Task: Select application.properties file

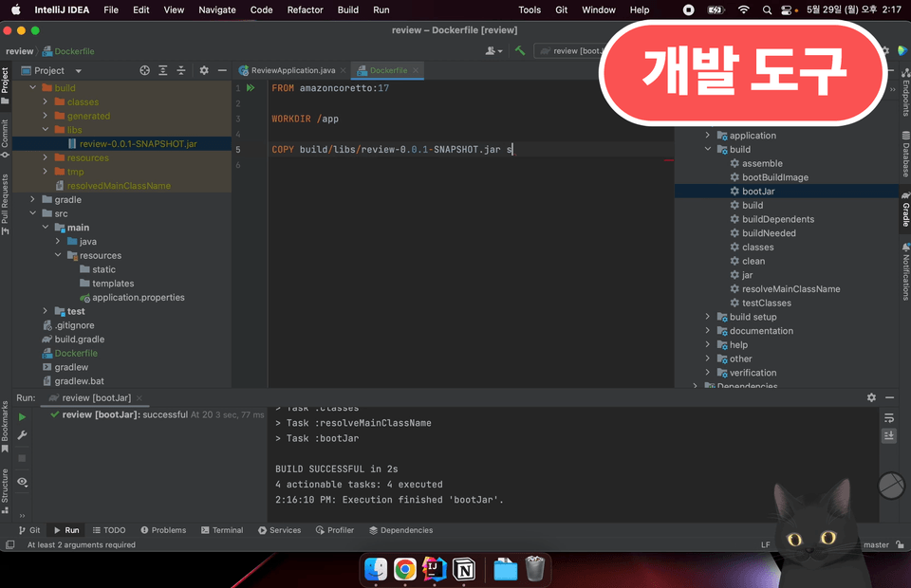Action: click(x=139, y=297)
